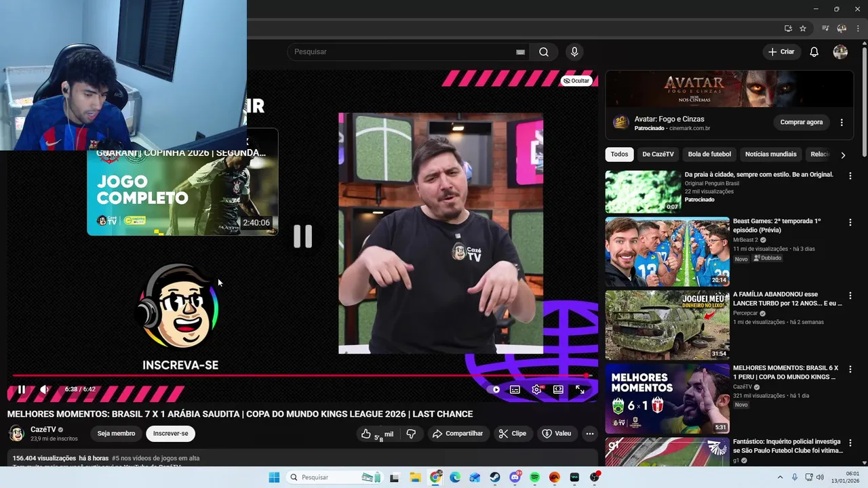
Task: Pause the video with the player pause button
Action: click(21, 390)
